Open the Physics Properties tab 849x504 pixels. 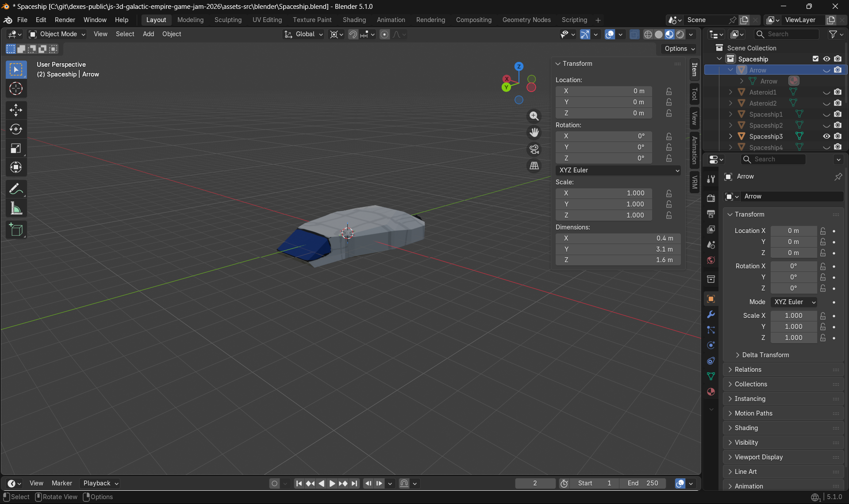(711, 345)
